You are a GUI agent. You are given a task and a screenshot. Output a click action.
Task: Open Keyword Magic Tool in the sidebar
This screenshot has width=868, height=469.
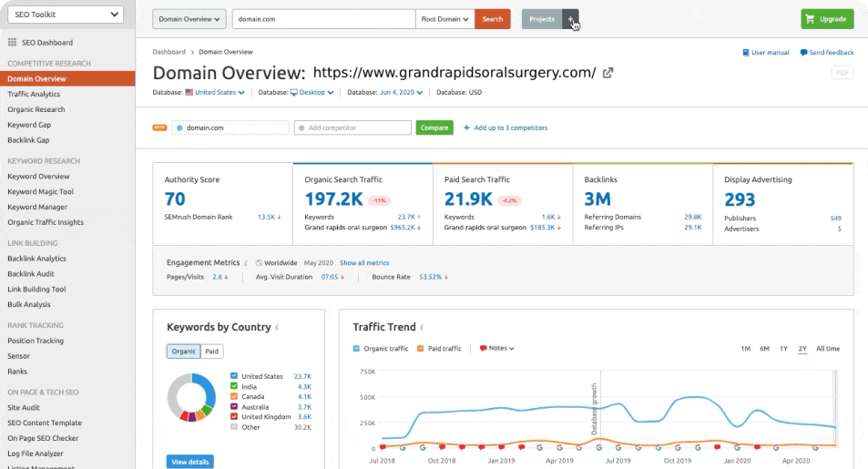[x=40, y=191]
